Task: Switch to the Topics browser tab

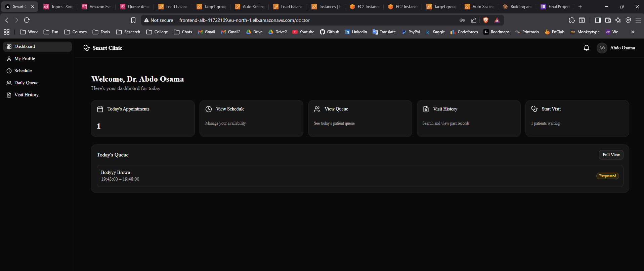Action: click(58, 7)
